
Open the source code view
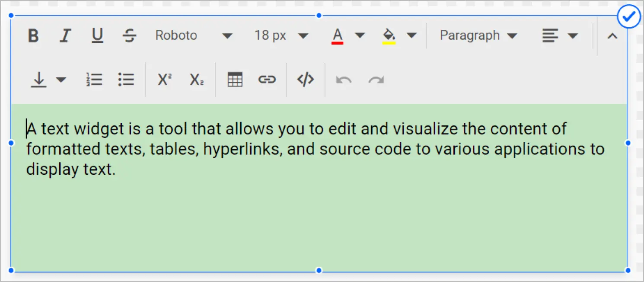[x=306, y=80]
